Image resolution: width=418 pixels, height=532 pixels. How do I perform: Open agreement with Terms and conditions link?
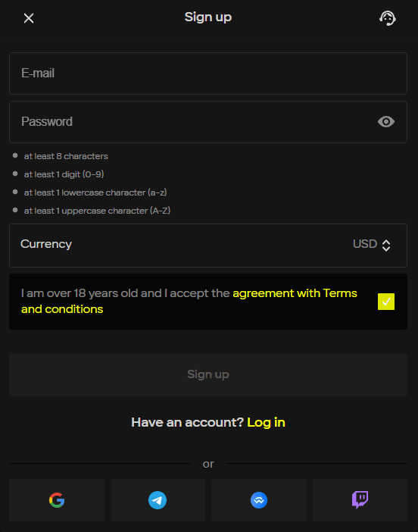click(189, 302)
